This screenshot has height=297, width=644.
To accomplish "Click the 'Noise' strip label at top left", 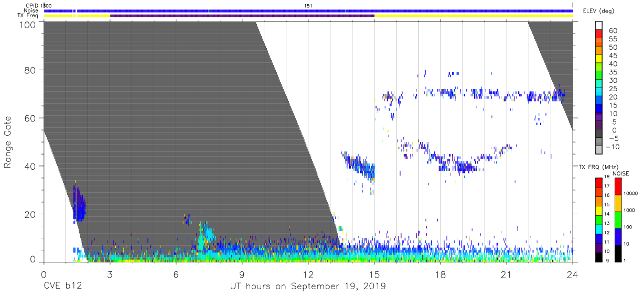I will click(31, 10).
